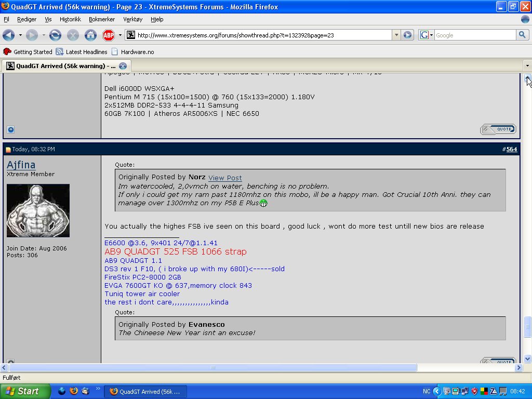Open the Bokmerker menu
Viewport: 532px width, 399px height.
102,19
